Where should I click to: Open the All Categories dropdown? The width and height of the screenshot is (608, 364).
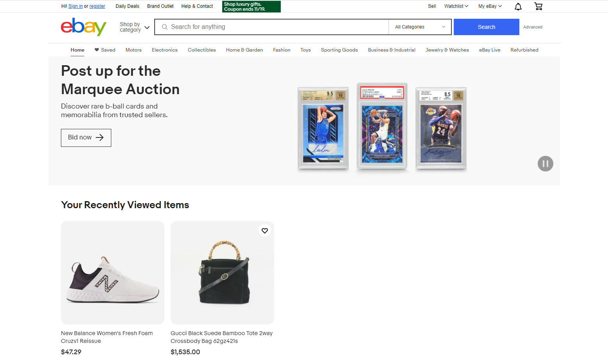click(x=420, y=27)
